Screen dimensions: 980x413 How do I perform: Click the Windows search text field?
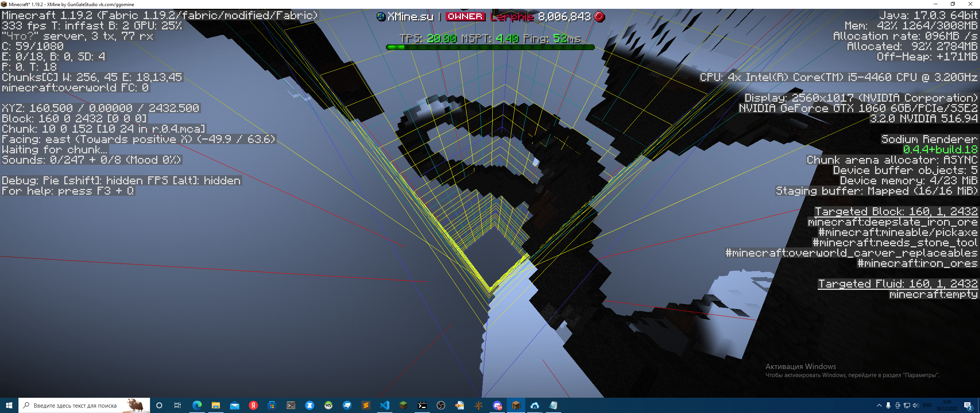[x=75, y=405]
